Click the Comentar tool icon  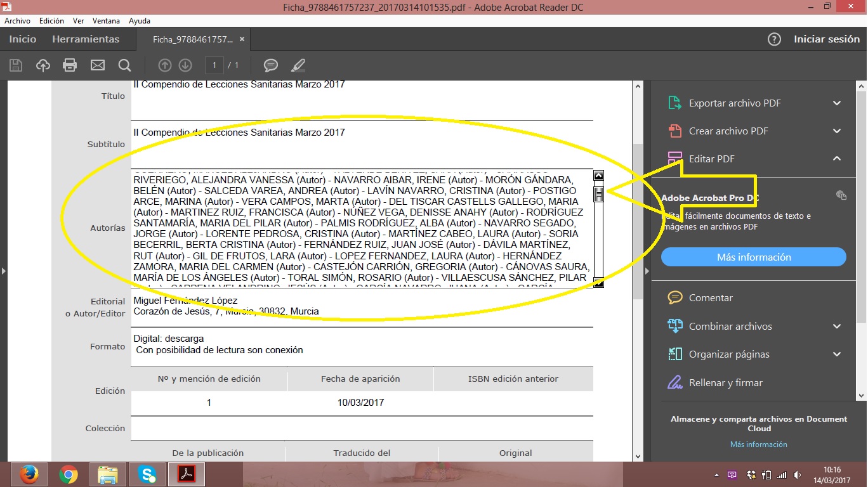674,297
